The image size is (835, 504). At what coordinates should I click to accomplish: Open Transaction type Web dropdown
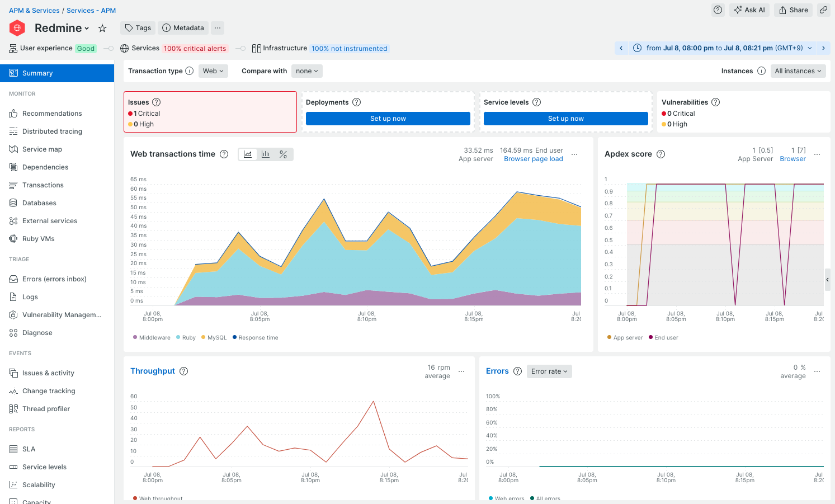point(213,71)
